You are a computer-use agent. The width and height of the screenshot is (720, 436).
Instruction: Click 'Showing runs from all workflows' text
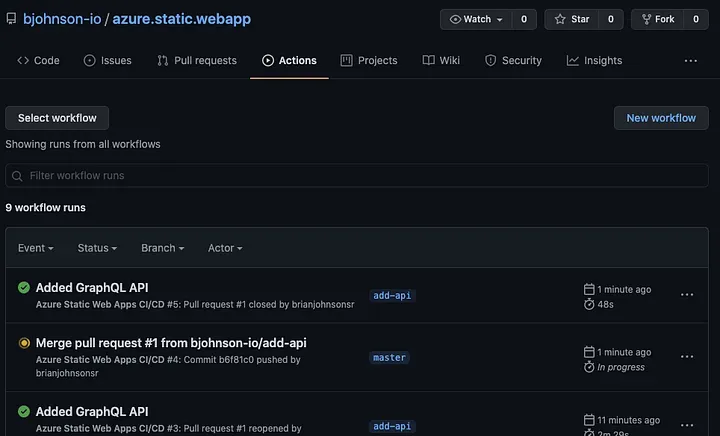click(x=83, y=144)
